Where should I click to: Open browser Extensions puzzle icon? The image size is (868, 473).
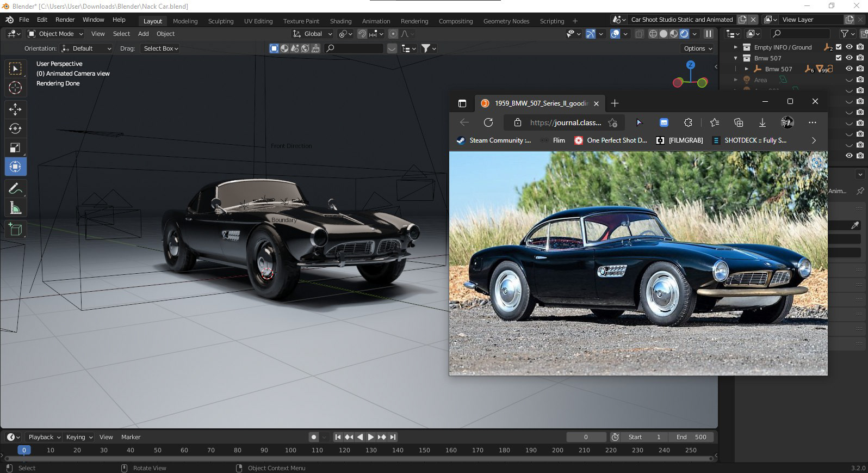tap(688, 122)
